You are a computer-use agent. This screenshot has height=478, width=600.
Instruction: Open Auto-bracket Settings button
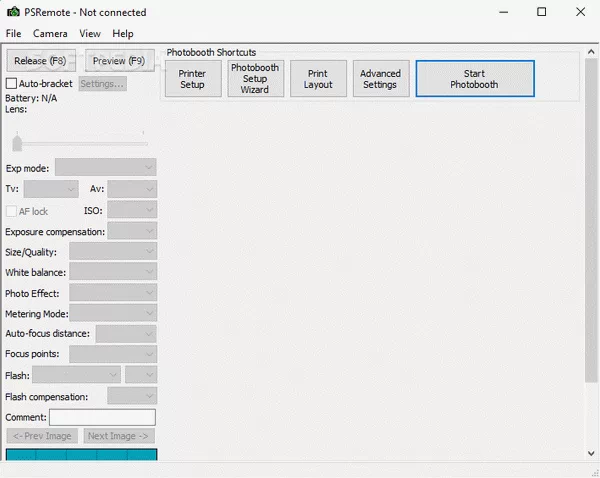tap(103, 84)
